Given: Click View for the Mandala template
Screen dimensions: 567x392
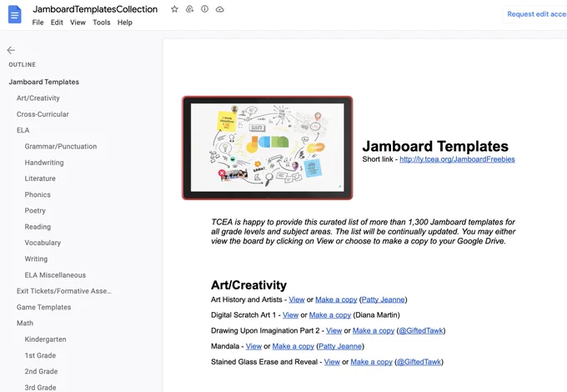Looking at the screenshot, I should click(x=253, y=346).
